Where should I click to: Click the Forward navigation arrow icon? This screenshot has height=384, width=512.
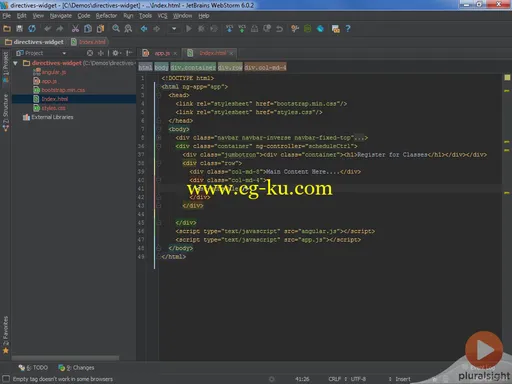click(x=157, y=29)
